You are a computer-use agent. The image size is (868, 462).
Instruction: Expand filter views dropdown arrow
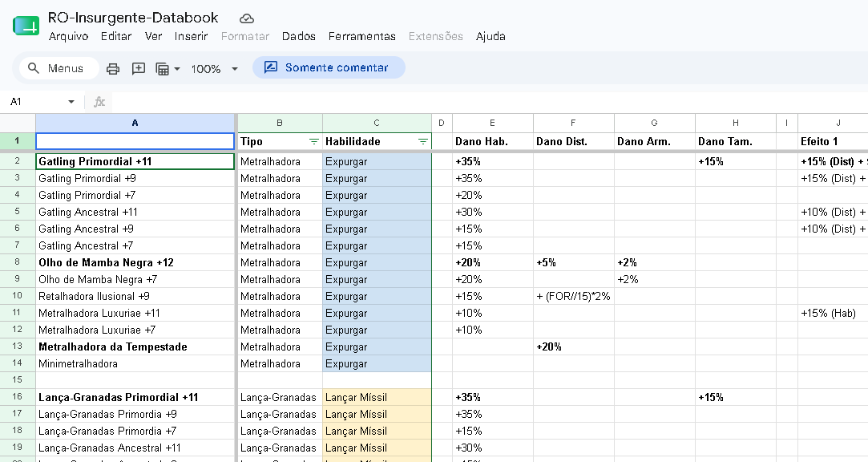coord(177,69)
